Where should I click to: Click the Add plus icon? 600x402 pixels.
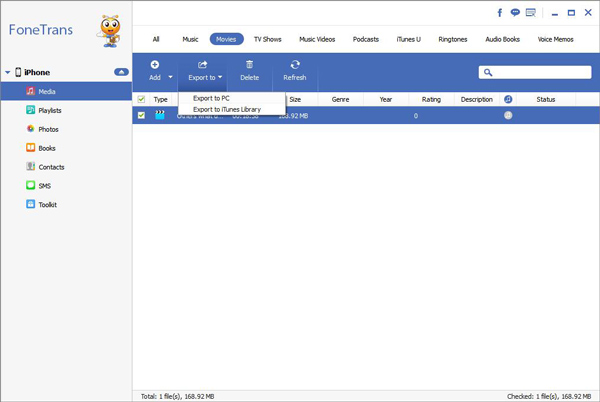(155, 65)
